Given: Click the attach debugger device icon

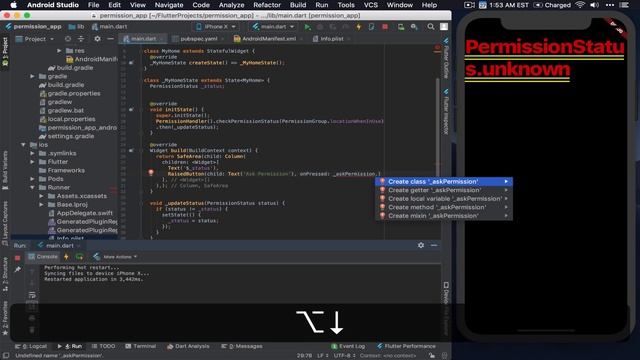Looking at the screenshot, I should 371,27.
